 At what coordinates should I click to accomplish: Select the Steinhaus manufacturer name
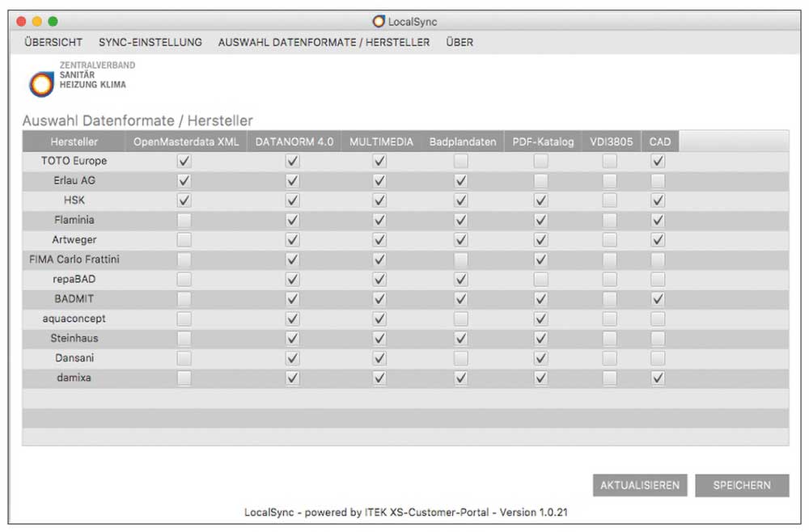click(x=74, y=338)
